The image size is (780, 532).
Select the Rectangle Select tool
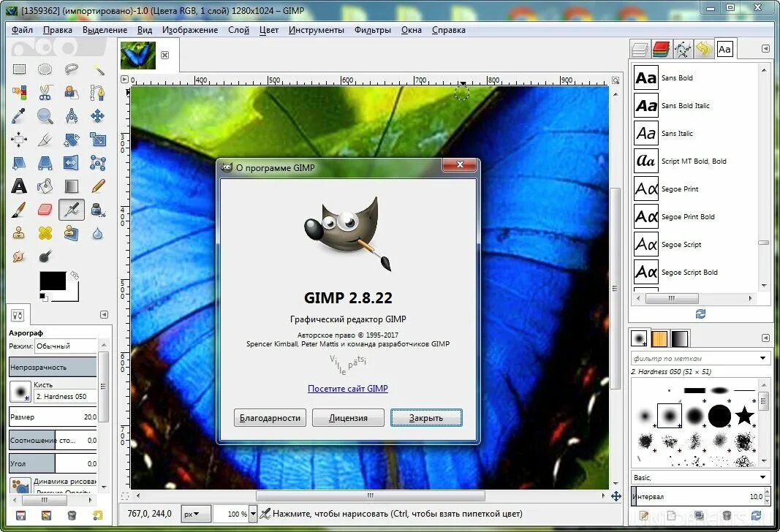click(x=18, y=69)
